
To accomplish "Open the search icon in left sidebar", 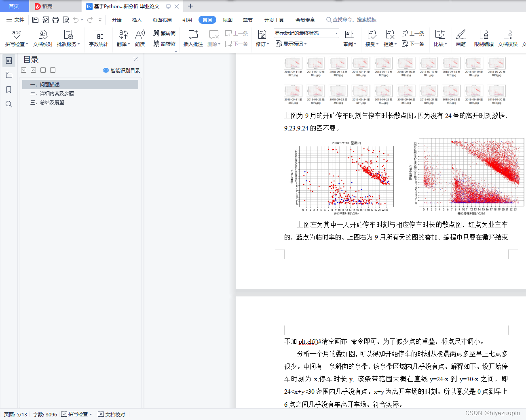I will (x=9, y=104).
